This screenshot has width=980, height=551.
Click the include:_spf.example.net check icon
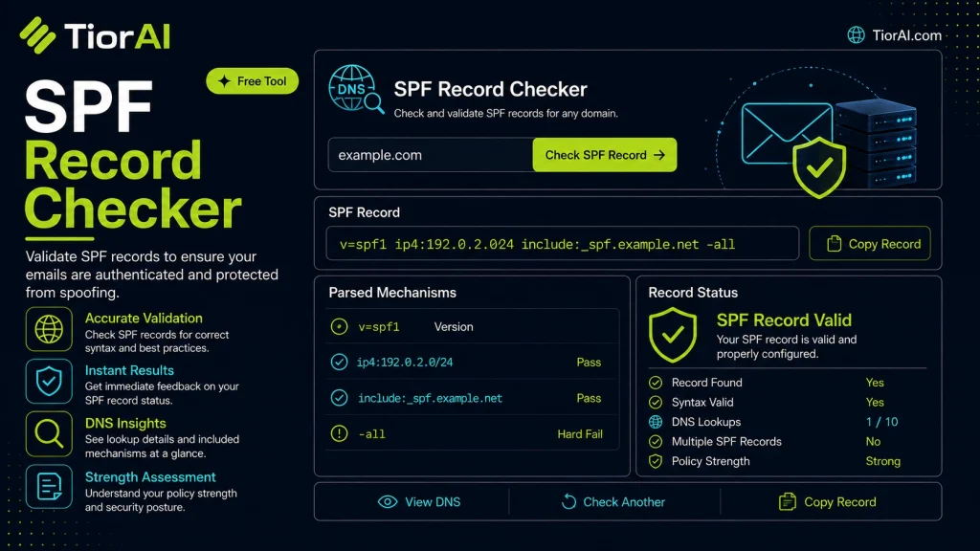340,398
